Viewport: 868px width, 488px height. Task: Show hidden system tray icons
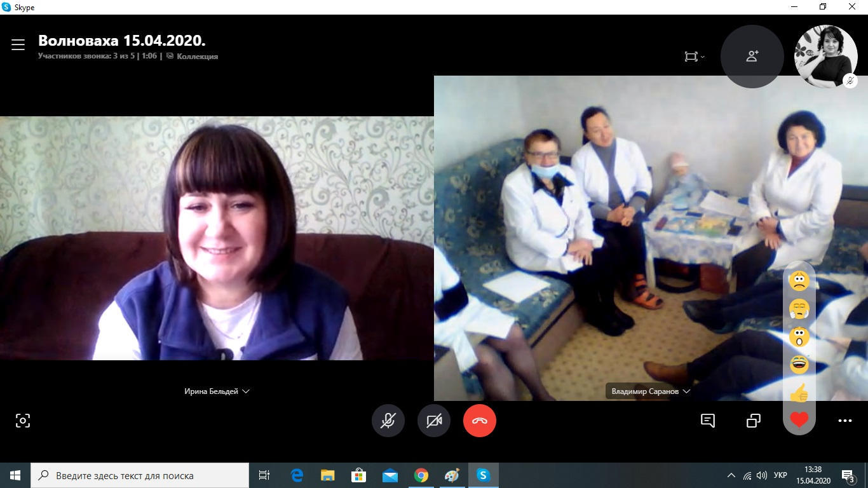[731, 475]
